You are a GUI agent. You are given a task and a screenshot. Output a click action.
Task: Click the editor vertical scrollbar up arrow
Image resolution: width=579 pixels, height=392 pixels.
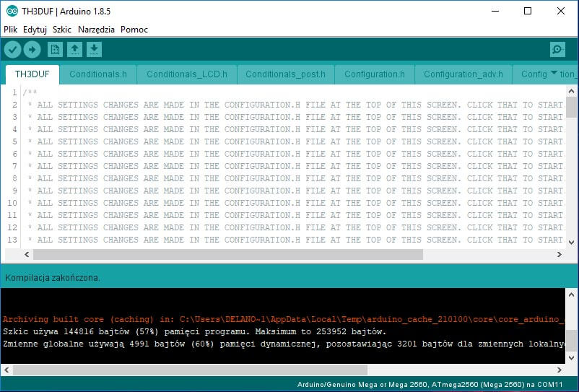571,91
